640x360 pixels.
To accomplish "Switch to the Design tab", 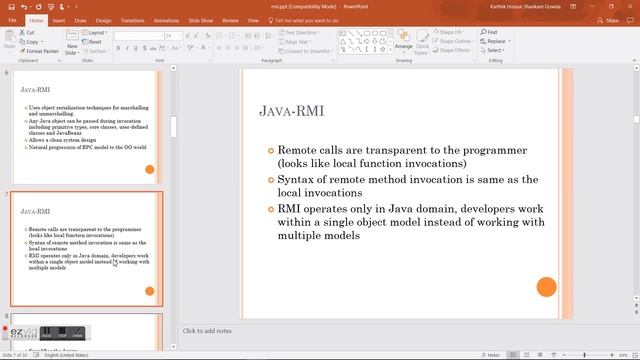I will tap(103, 20).
